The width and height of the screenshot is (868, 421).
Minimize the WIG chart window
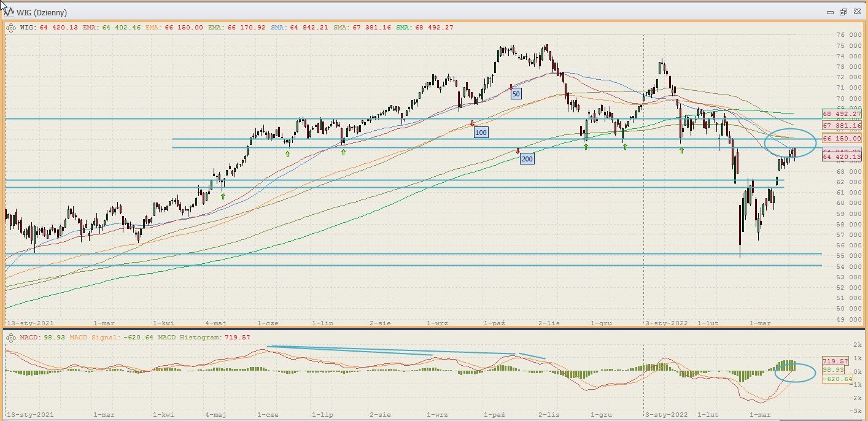[830, 12]
